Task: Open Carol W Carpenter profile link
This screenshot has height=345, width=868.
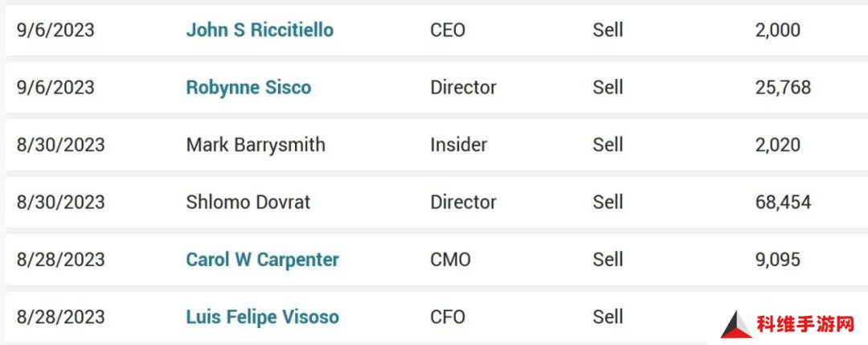Action: [x=262, y=260]
